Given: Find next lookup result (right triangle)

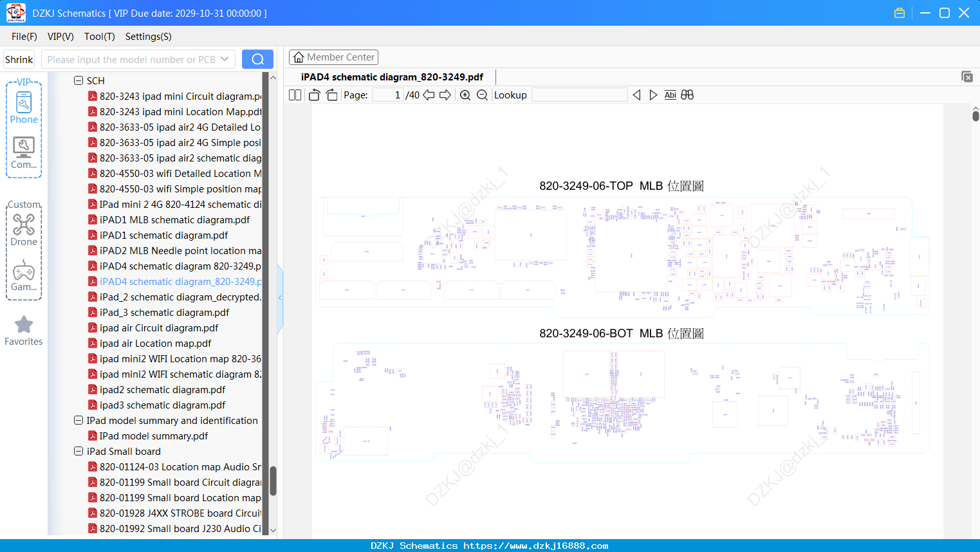Looking at the screenshot, I should pos(653,95).
